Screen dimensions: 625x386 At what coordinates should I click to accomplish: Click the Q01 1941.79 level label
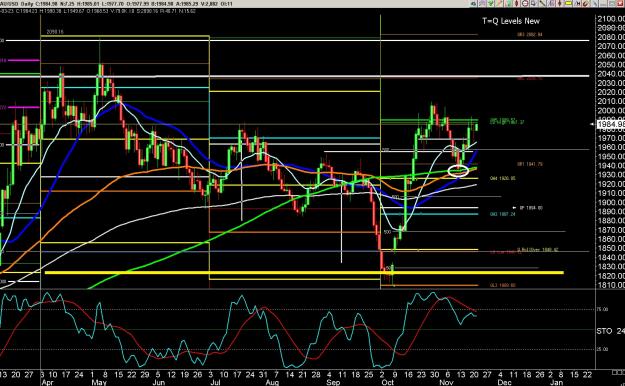click(530, 164)
